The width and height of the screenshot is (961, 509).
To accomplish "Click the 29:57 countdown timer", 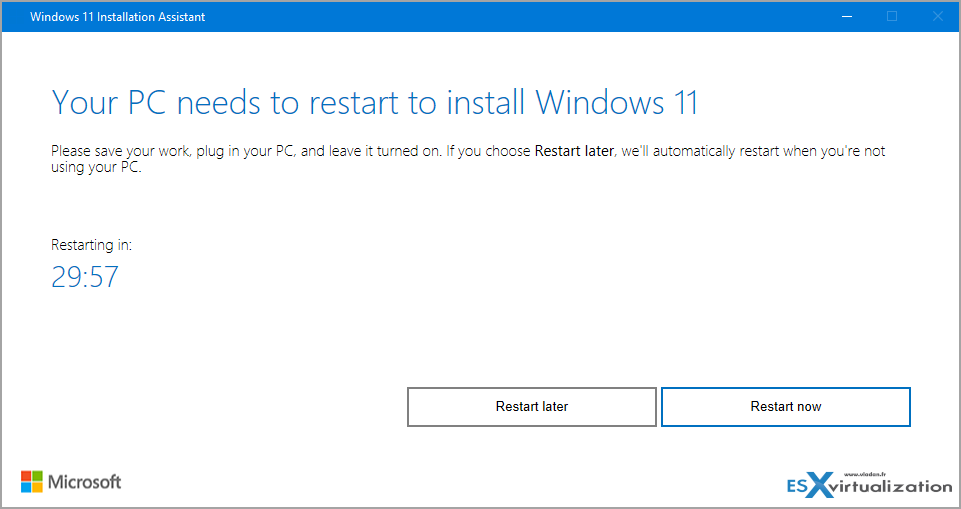I will 85,276.
